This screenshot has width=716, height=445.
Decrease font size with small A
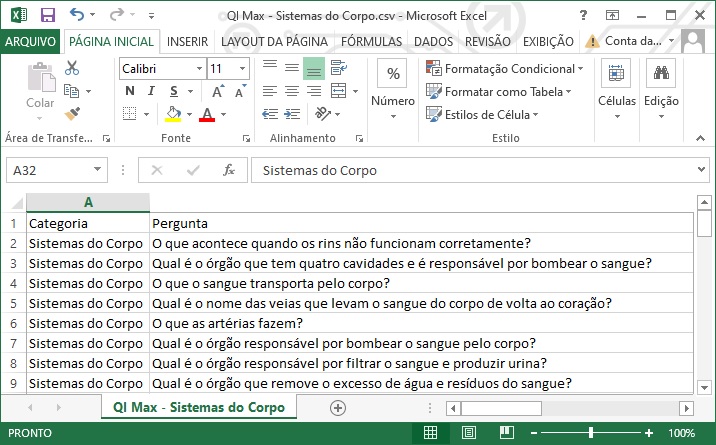(240, 92)
